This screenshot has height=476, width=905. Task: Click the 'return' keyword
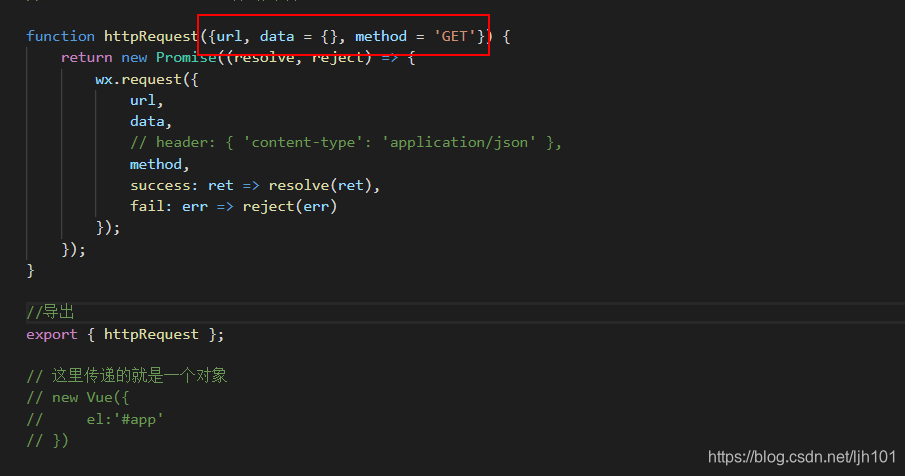click(87, 58)
